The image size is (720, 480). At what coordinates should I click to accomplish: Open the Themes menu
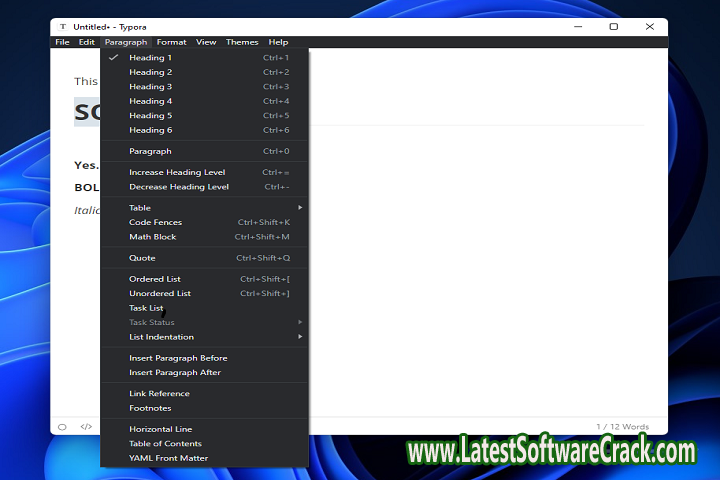242,42
